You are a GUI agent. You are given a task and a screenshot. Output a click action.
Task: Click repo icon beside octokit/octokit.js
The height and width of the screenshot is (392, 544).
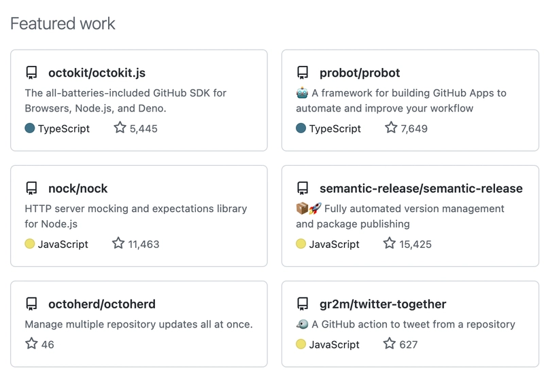pyautogui.click(x=31, y=73)
